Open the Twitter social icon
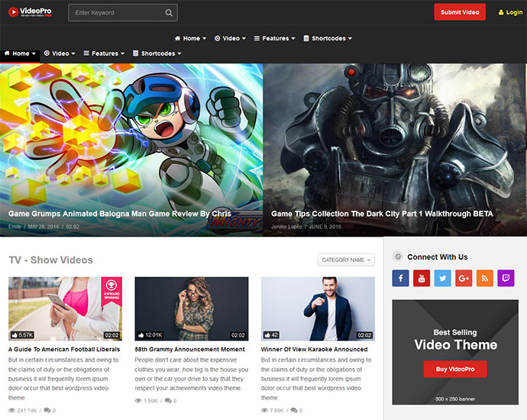The width and height of the screenshot is (527, 420). coord(443,278)
